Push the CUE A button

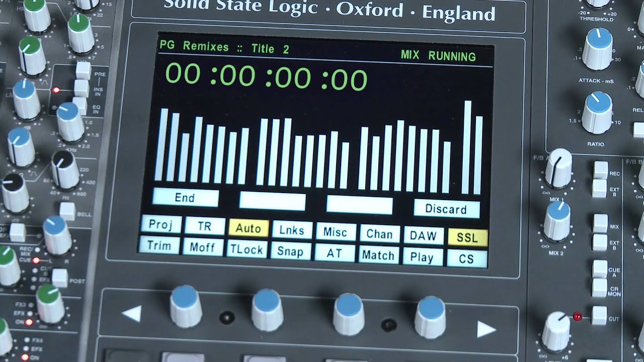pyautogui.click(x=600, y=269)
